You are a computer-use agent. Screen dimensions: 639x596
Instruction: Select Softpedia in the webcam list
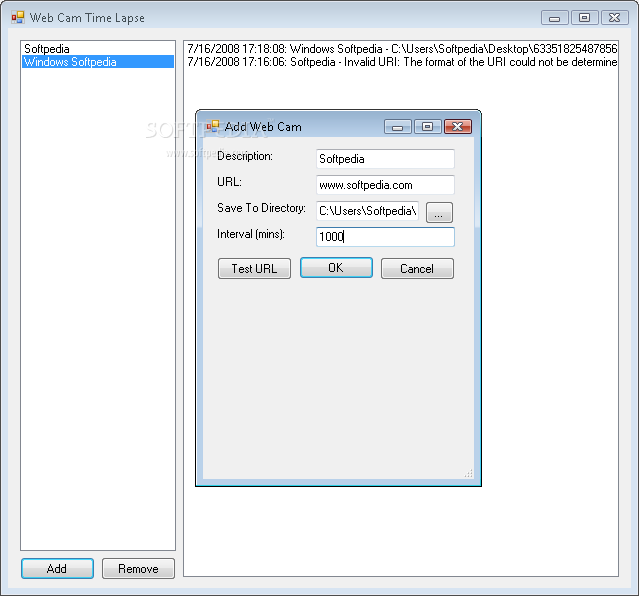(98, 49)
